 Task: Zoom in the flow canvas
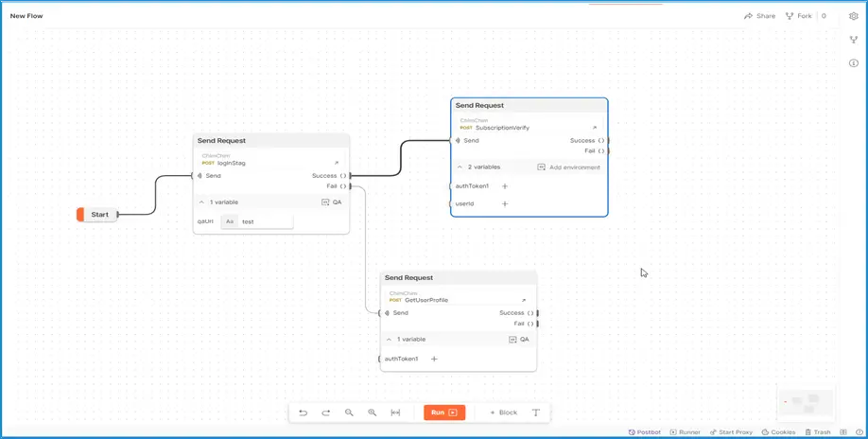(x=373, y=413)
